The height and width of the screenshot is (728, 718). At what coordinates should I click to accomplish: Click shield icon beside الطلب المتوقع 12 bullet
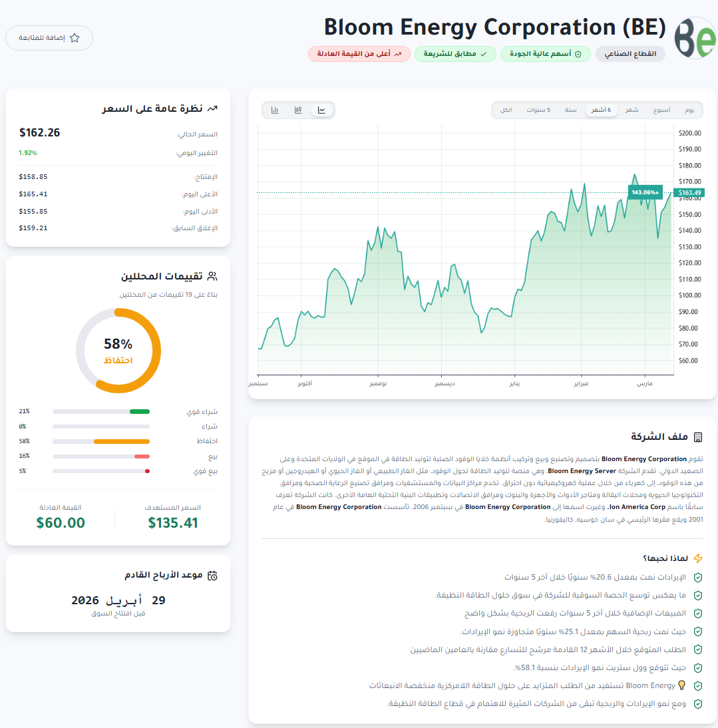(x=697, y=650)
